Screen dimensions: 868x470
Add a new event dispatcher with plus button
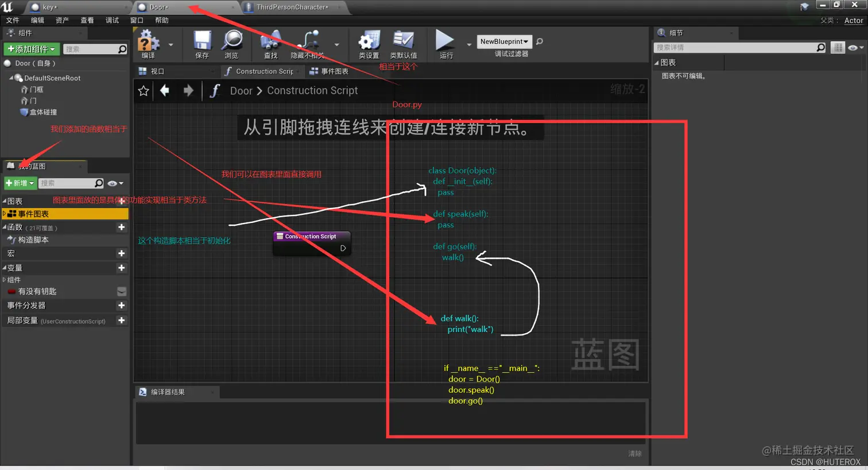(x=121, y=306)
